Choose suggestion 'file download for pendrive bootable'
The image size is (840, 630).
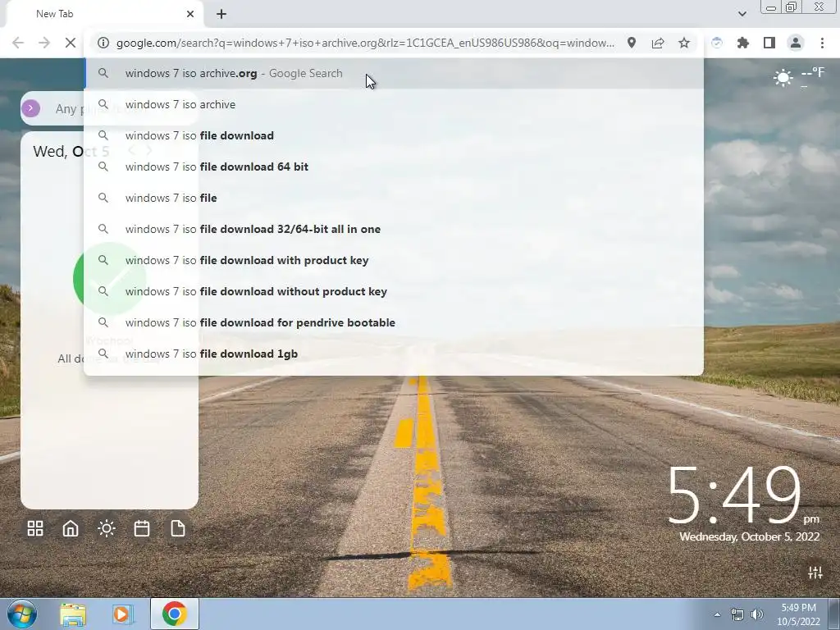[394, 322]
